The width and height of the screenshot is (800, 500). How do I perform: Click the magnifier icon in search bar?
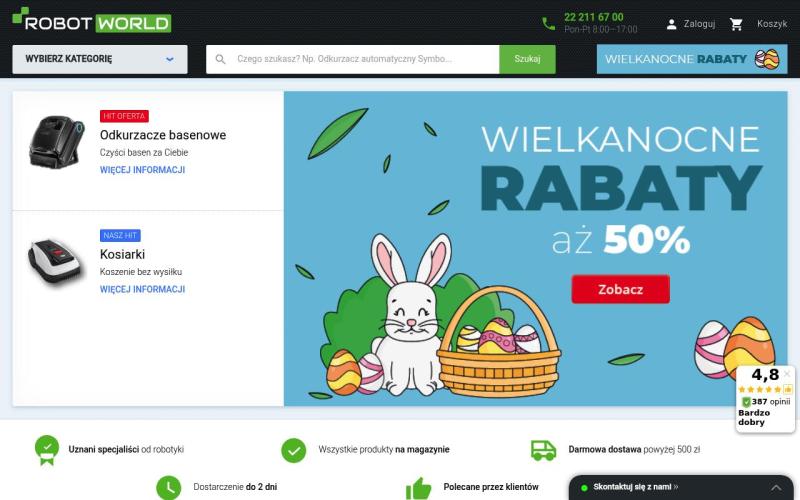(x=220, y=59)
